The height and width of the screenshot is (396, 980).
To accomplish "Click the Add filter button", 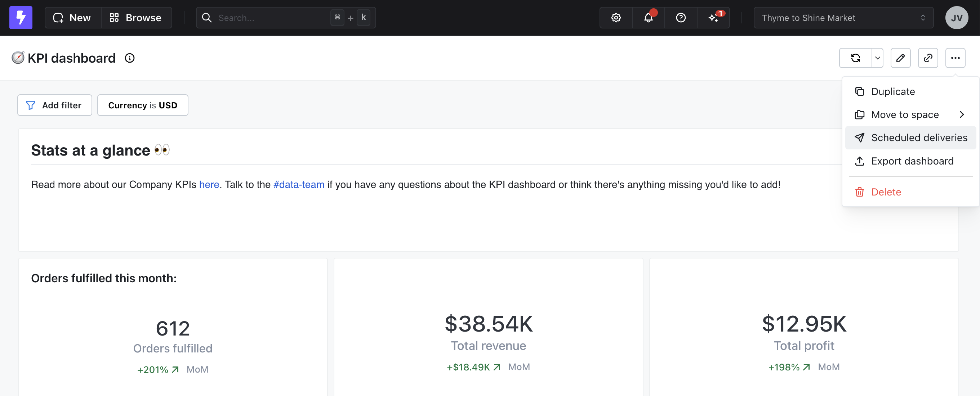I will point(54,105).
